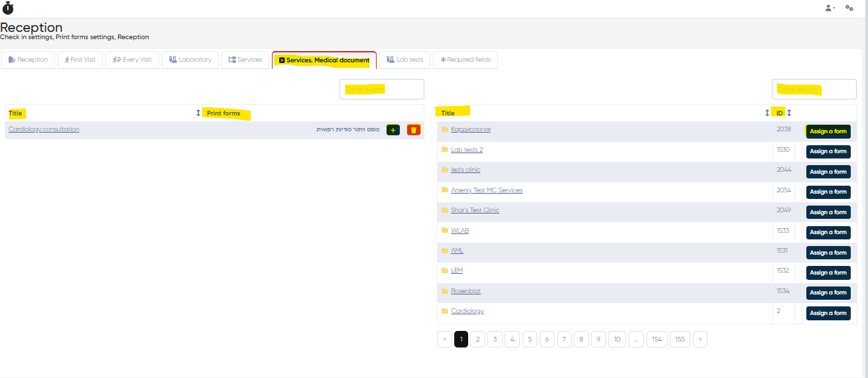Switch to the Every Visit tab
This screenshot has height=378, width=868.
(132, 60)
